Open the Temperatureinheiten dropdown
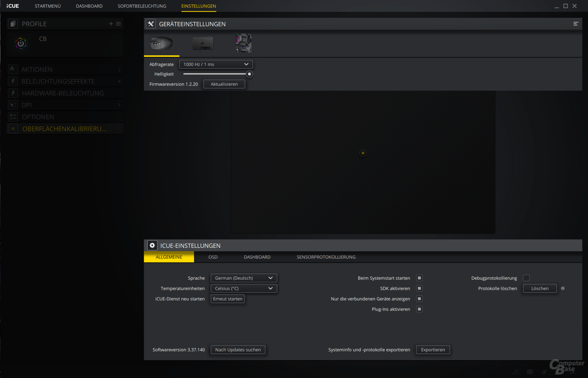588x378 pixels. (244, 288)
